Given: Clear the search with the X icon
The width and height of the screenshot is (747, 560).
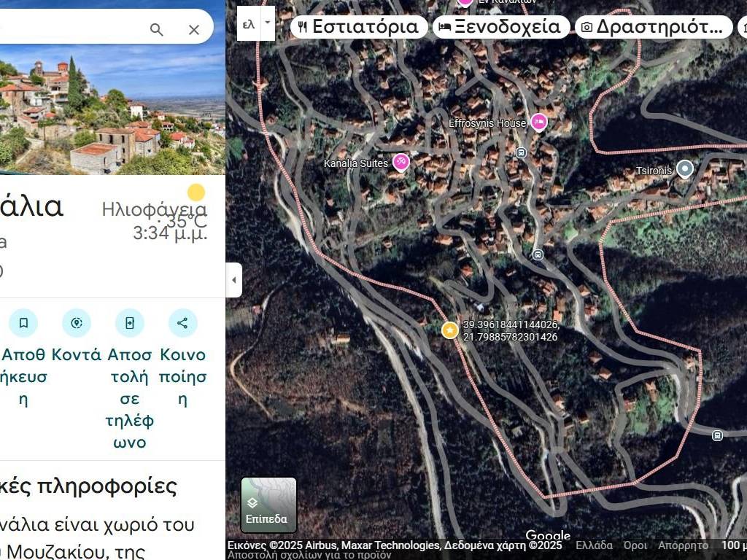Looking at the screenshot, I should 194,29.
